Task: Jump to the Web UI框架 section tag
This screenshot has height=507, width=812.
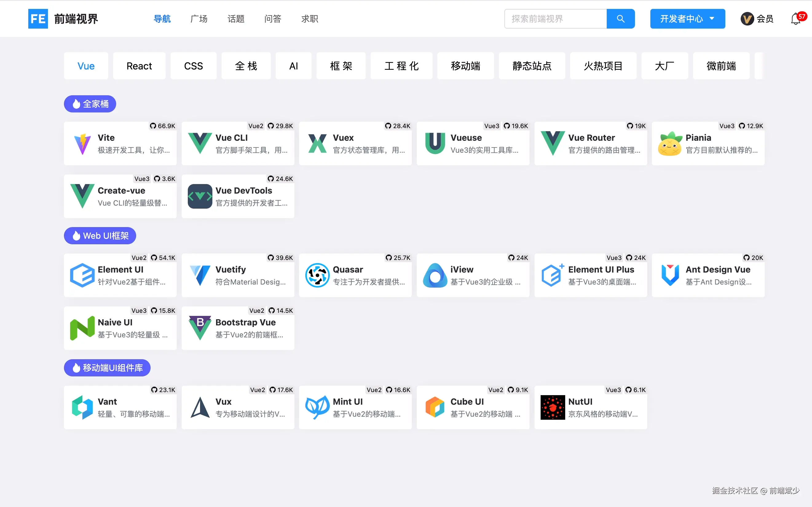Action: point(100,236)
